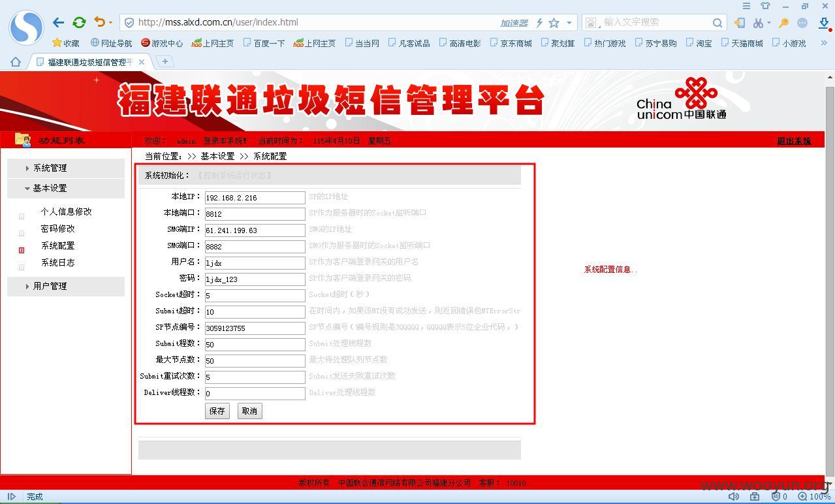Open 个人信息修改 in sidebar
The height and width of the screenshot is (504, 835).
(x=66, y=212)
